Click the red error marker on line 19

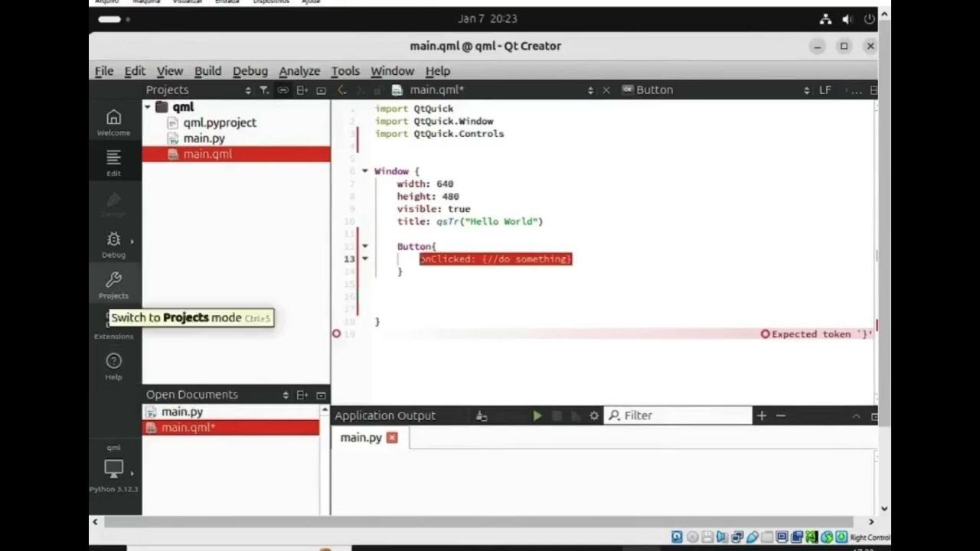click(x=336, y=334)
